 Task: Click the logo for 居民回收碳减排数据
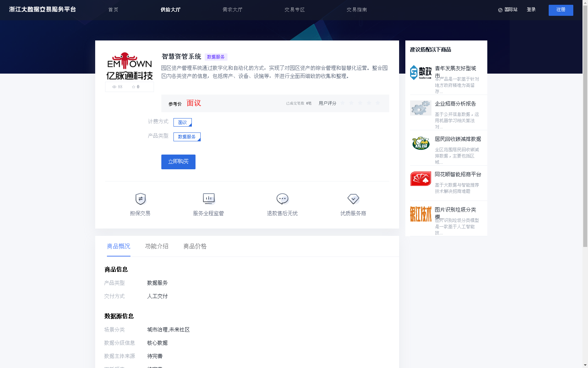point(421,143)
